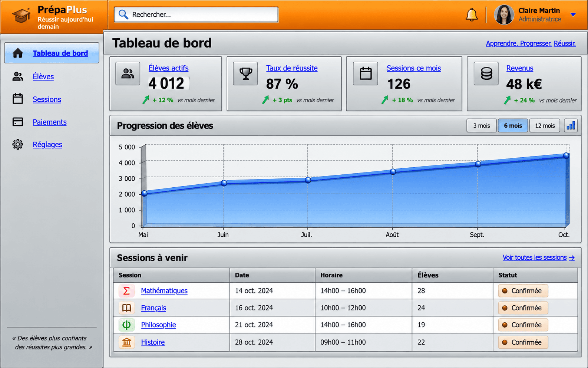Open the Mathématiques session link

click(x=164, y=291)
